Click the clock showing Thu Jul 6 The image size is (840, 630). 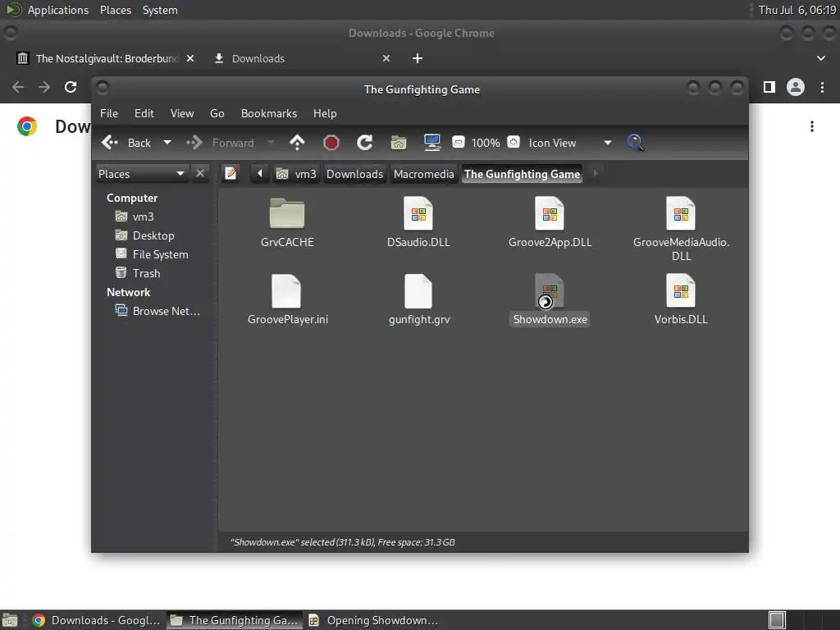[x=797, y=10]
